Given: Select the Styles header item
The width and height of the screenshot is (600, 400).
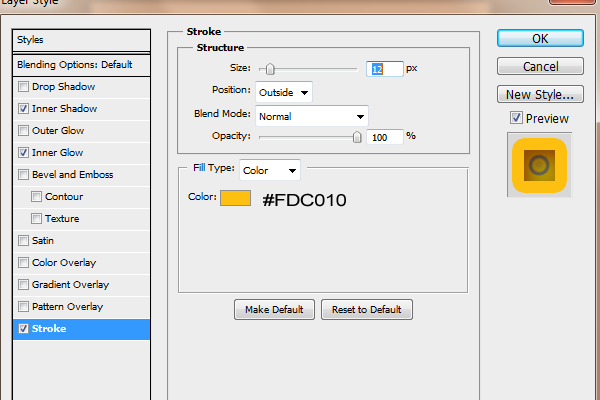Looking at the screenshot, I should (x=82, y=40).
